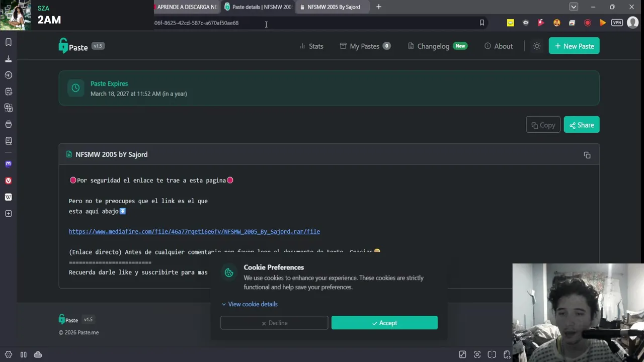Open My Pastes page
The height and width of the screenshot is (362, 644).
[365, 46]
